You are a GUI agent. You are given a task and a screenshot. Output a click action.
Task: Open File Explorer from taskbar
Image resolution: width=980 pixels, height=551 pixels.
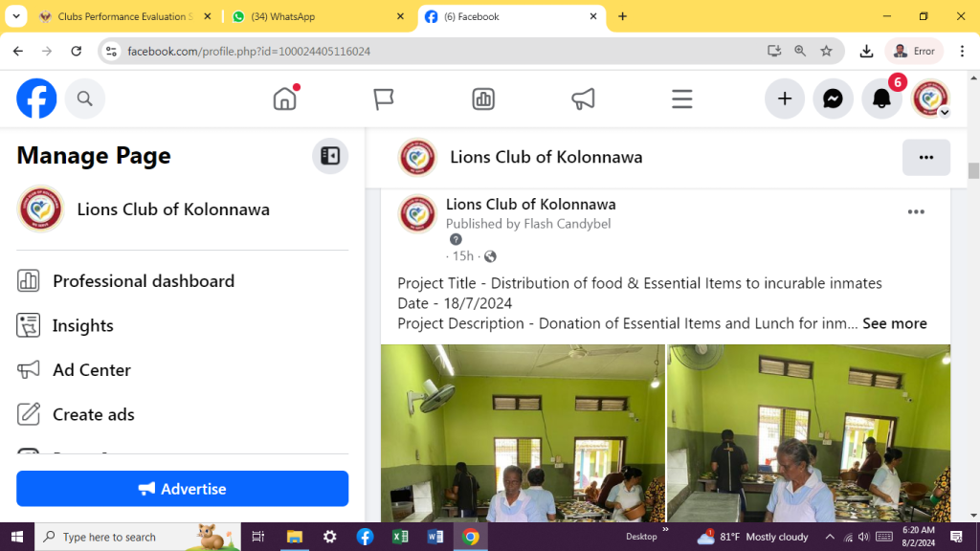(x=295, y=537)
